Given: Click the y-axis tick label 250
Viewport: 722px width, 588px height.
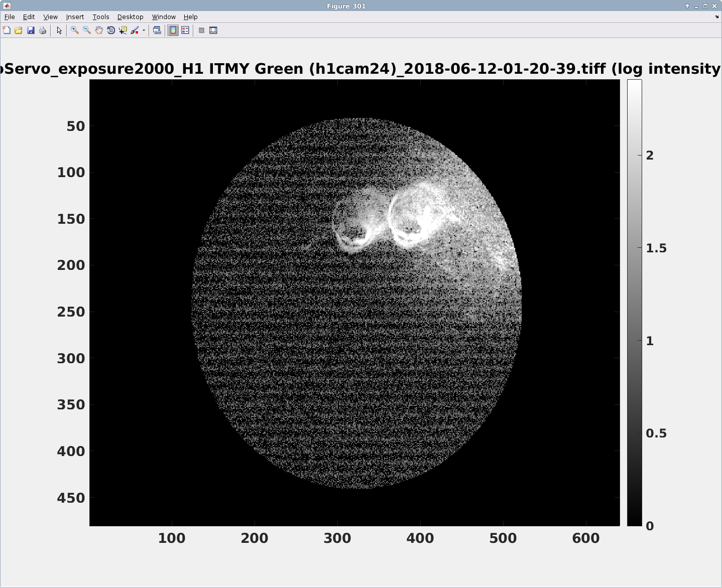Looking at the screenshot, I should click(x=71, y=312).
